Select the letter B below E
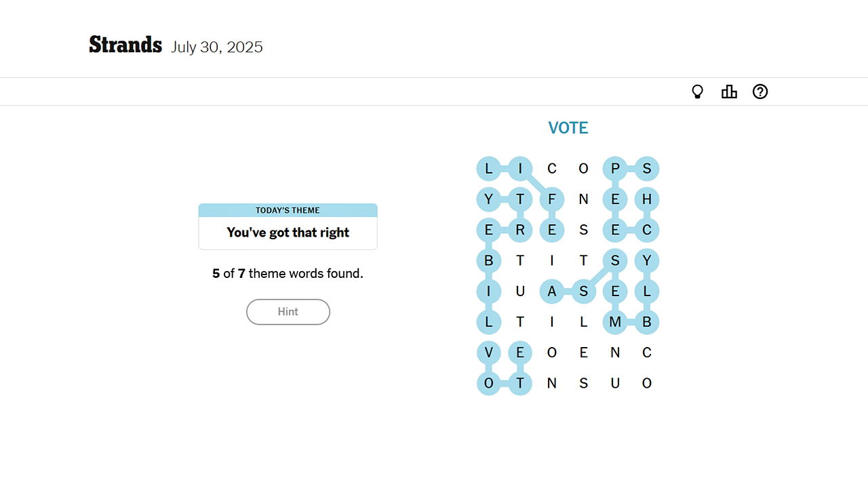 click(x=489, y=260)
